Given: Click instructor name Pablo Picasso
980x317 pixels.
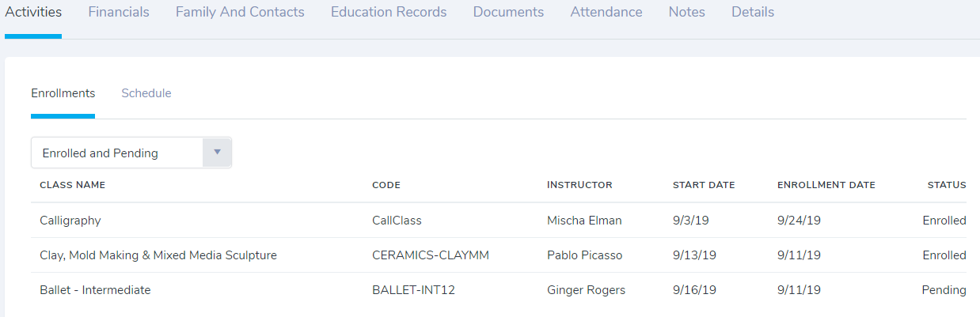Looking at the screenshot, I should (585, 255).
